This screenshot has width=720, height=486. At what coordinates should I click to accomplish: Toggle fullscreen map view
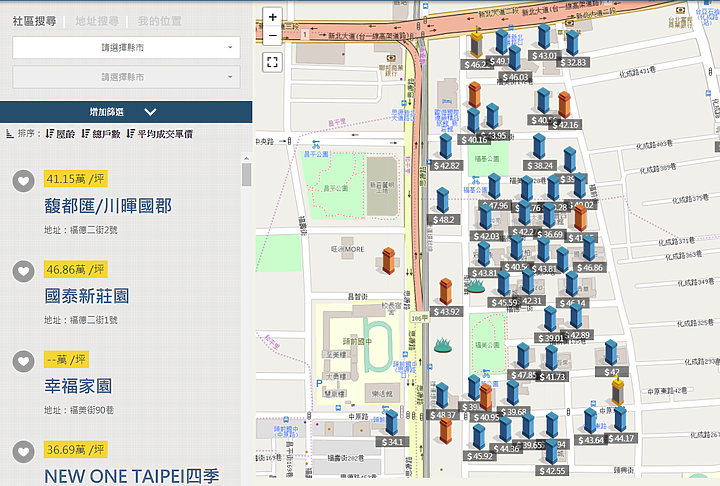[x=272, y=62]
